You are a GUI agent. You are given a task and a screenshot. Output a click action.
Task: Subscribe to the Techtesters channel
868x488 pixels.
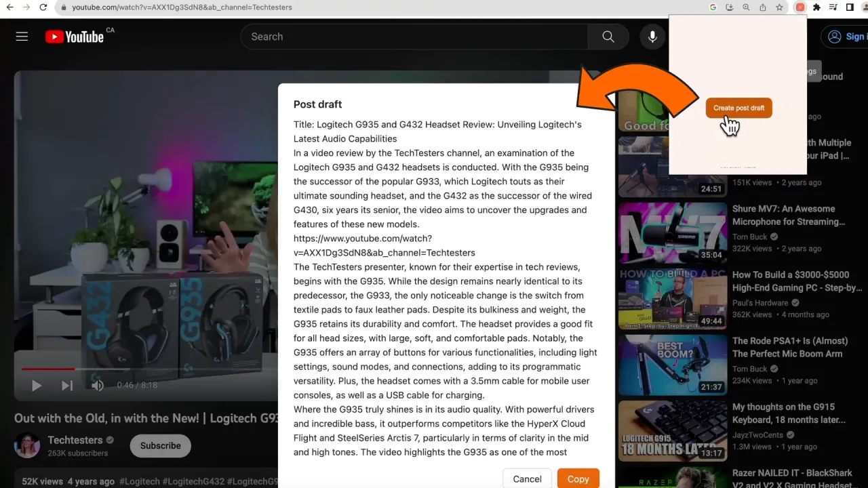coord(160,445)
